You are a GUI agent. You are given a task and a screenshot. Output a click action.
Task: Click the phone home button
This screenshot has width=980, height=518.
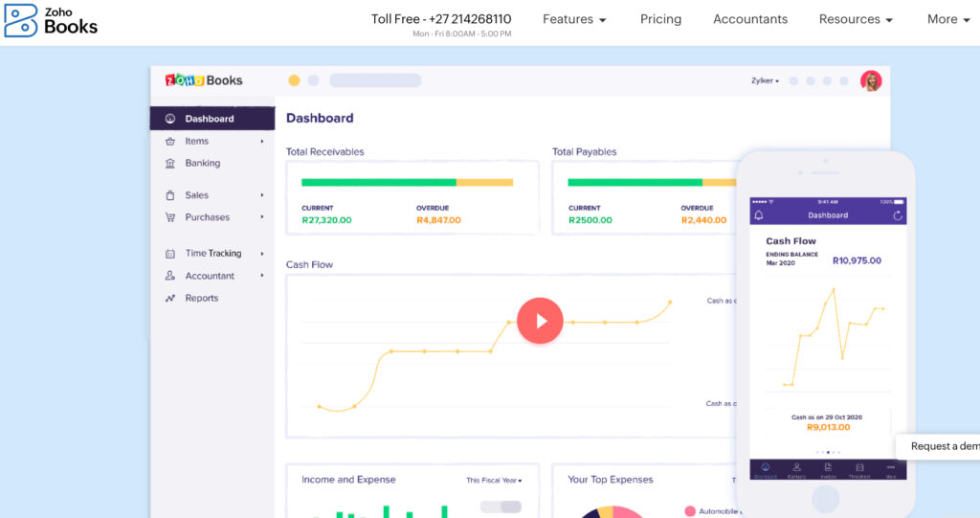[825, 499]
